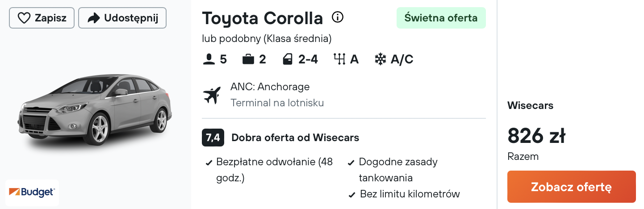Click the Budget rental company logo
Screen dimensions: 644x209
[32, 192]
